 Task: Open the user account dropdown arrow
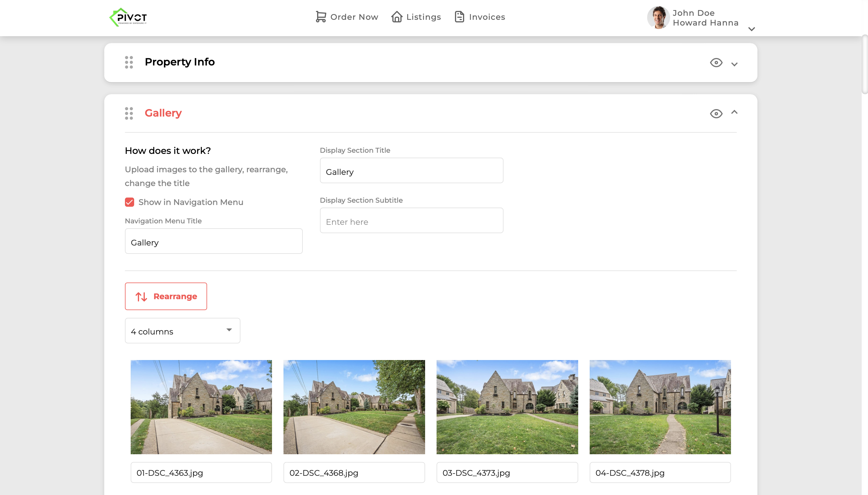[752, 29]
